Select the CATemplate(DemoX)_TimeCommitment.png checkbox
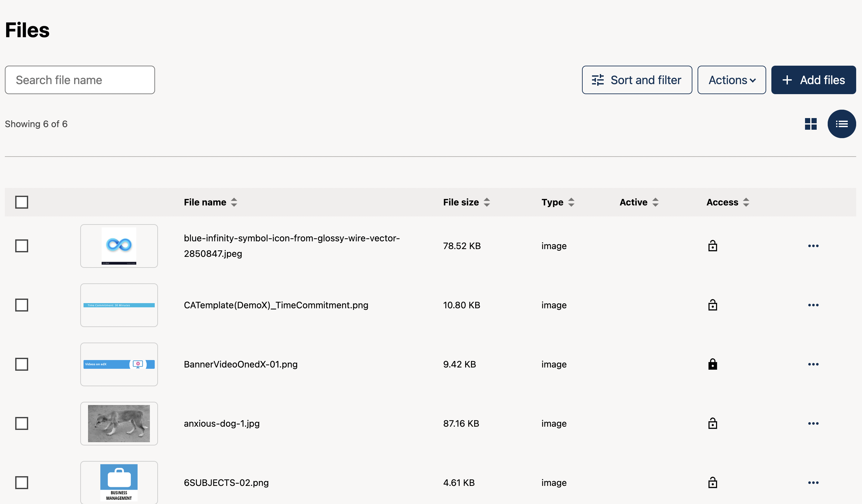Viewport: 862px width, 504px height. pos(22,305)
